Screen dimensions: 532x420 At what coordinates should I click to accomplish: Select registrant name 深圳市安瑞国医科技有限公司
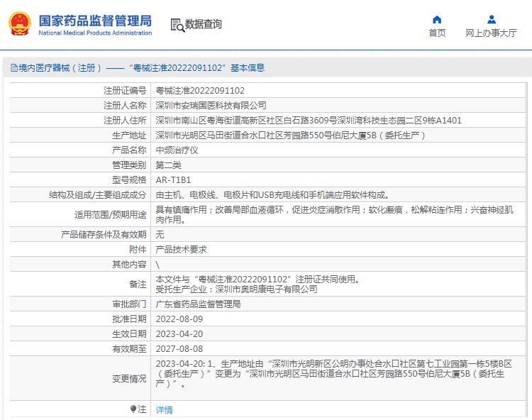pyautogui.click(x=211, y=106)
